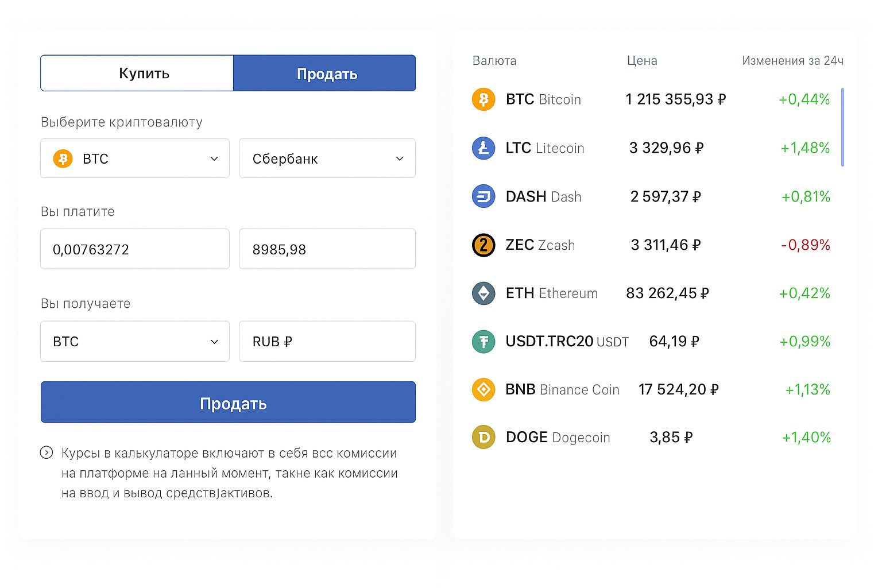Click the 8985,98 amount input field
882x588 pixels.
327,249
